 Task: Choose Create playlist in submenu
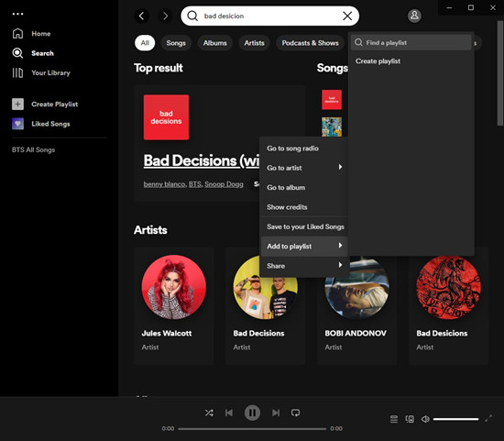coord(378,61)
